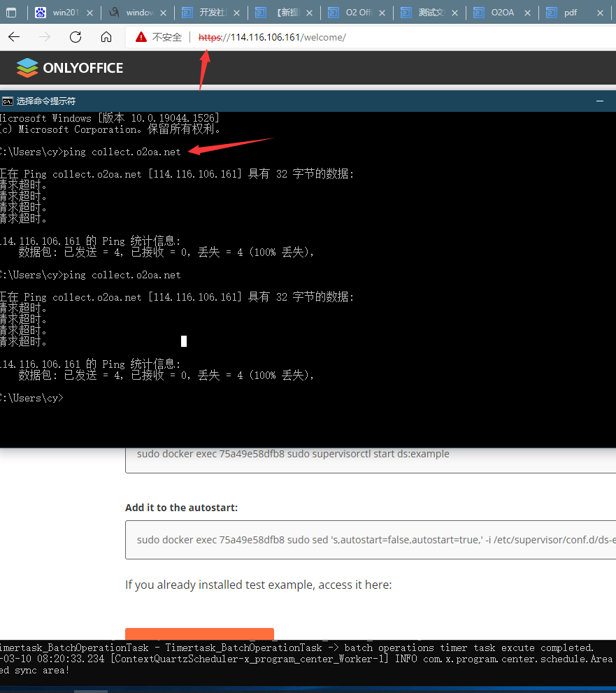This screenshot has width=616, height=693.
Task: Click the command prompt window icon
Action: click(8, 101)
